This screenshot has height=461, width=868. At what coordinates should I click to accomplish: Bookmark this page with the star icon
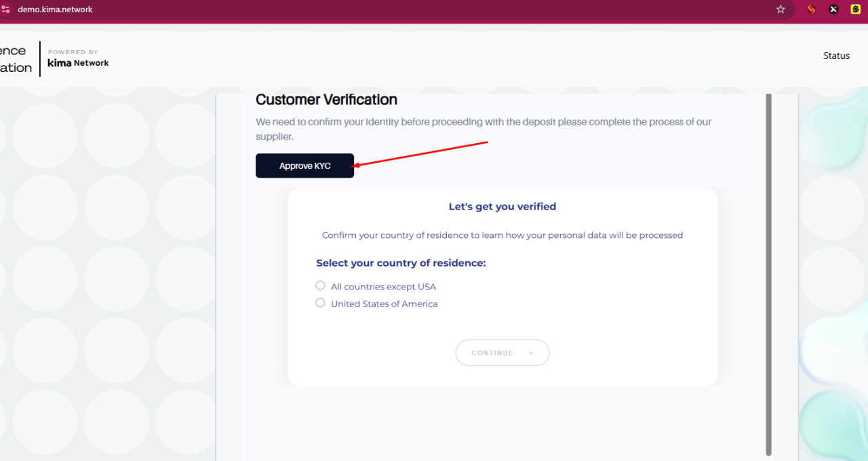pyautogui.click(x=781, y=9)
